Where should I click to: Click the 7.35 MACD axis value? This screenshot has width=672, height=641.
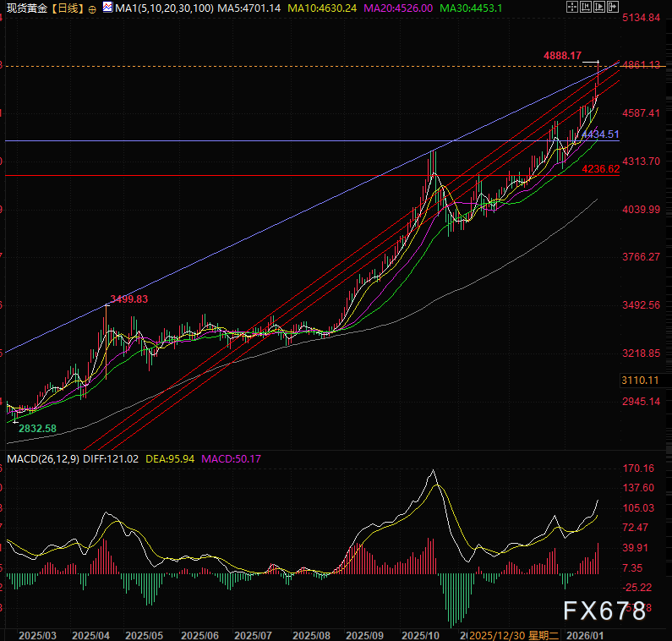632,568
